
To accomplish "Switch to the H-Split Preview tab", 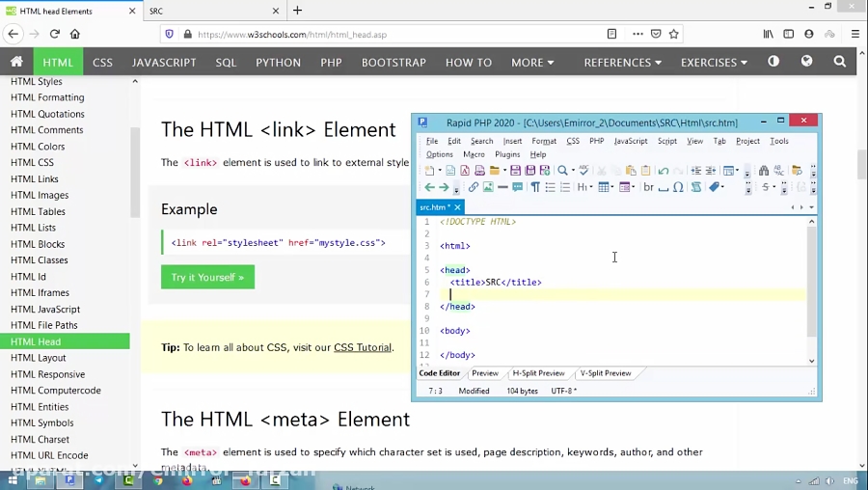I will click(538, 373).
